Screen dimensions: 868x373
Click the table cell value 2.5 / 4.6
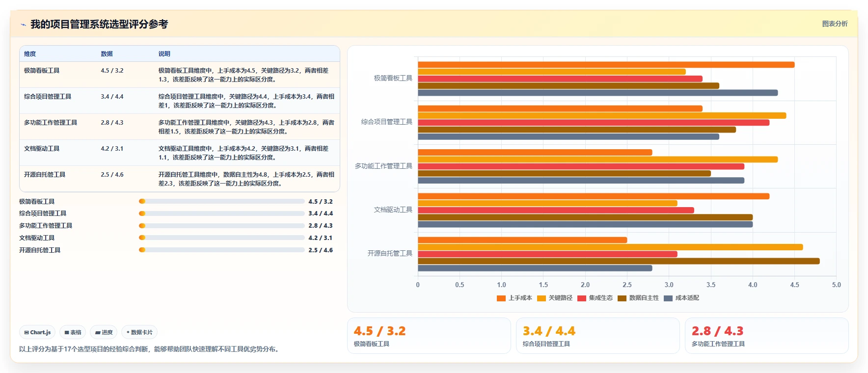[112, 175]
